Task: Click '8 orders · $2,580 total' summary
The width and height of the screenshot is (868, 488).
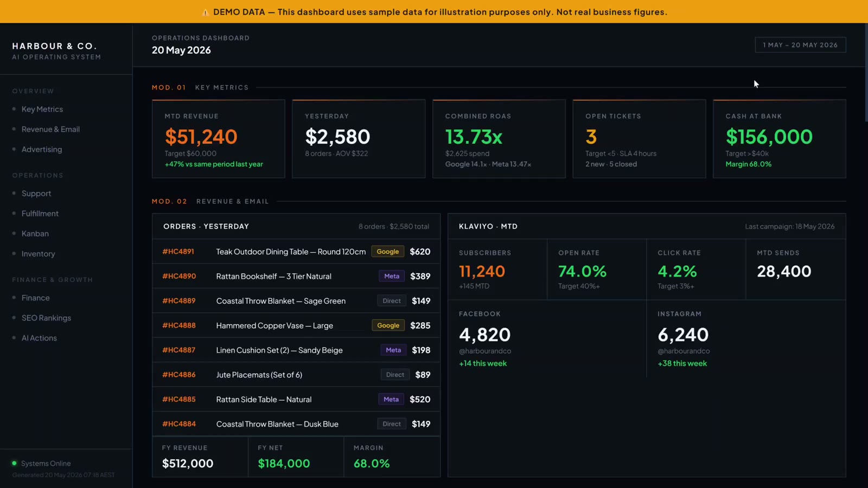Action: tap(393, 227)
